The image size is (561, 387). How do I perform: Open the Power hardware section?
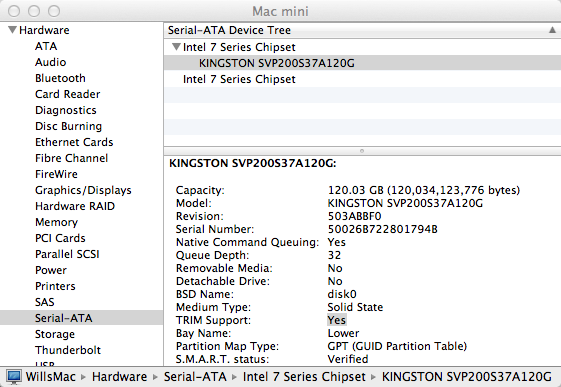51,270
